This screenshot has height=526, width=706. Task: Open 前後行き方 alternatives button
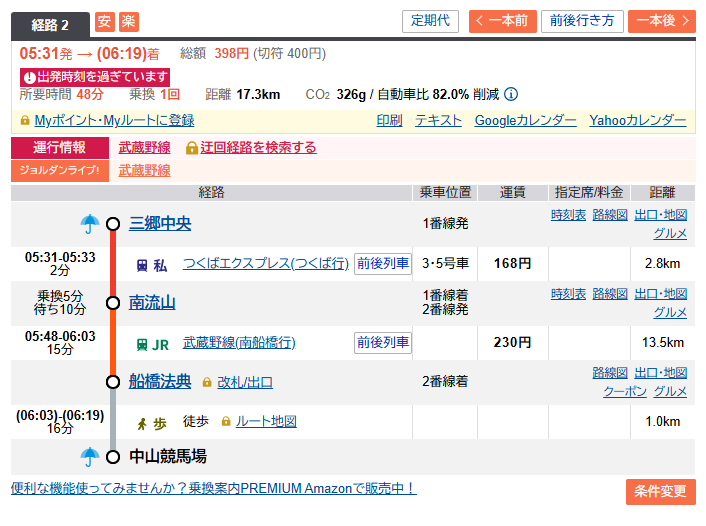582,21
